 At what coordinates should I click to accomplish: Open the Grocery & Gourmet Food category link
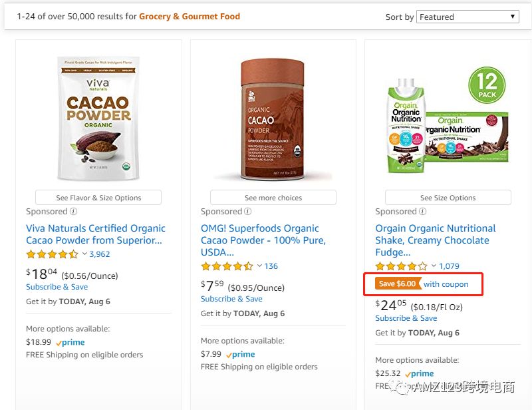coord(190,17)
